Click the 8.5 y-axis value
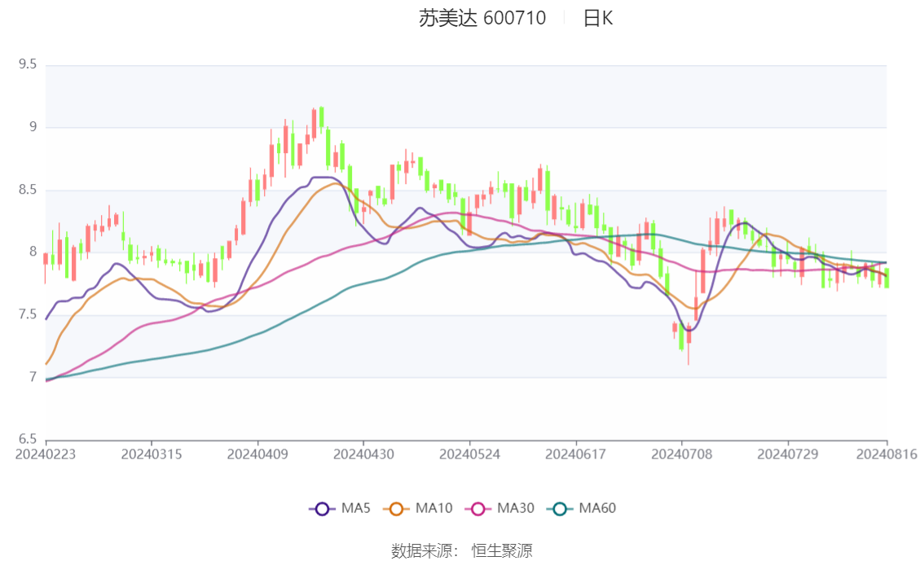The height and width of the screenshot is (561, 924). tap(28, 190)
